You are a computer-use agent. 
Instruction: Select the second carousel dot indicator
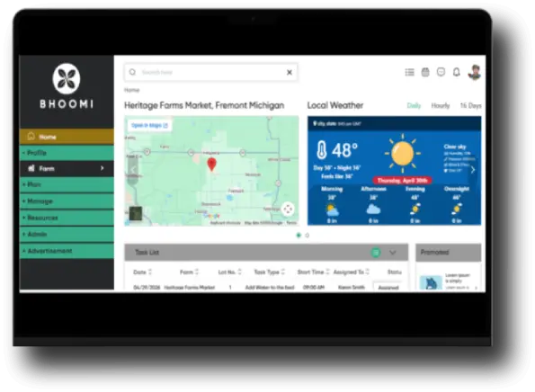tap(308, 236)
